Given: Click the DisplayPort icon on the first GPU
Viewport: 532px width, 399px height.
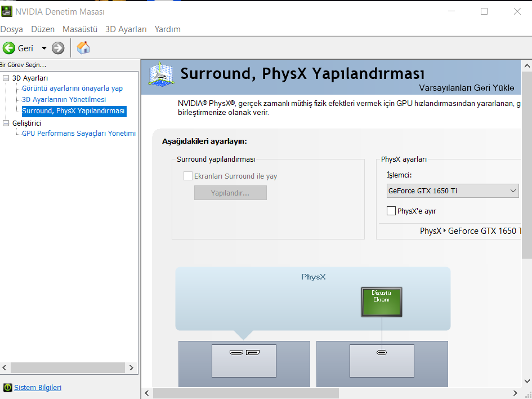Looking at the screenshot, I should coord(253,352).
